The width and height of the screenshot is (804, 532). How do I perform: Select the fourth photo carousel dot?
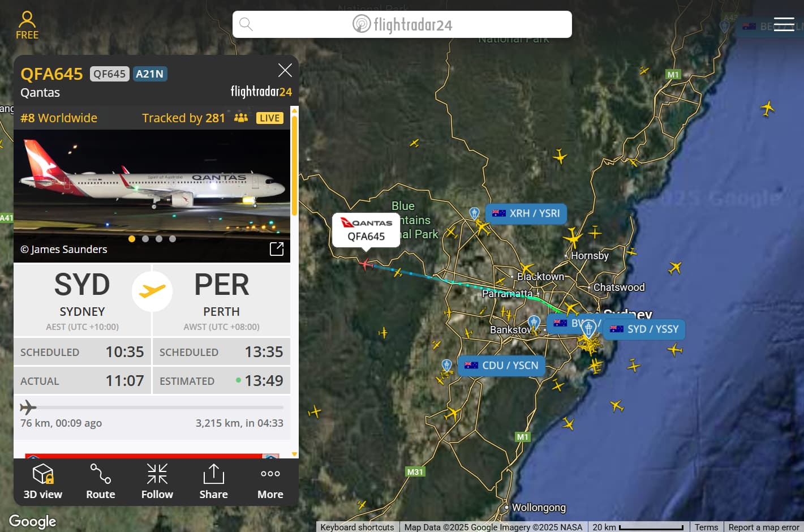[173, 239]
